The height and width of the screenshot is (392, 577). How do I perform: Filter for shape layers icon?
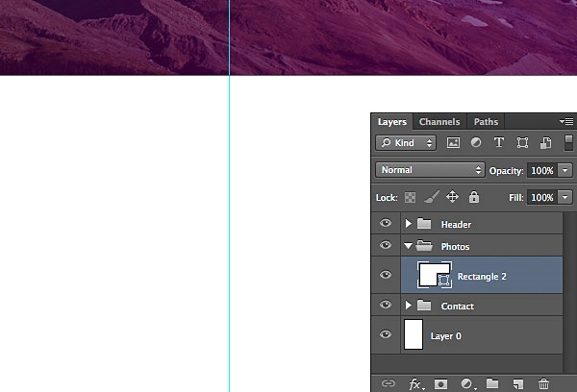click(x=522, y=142)
